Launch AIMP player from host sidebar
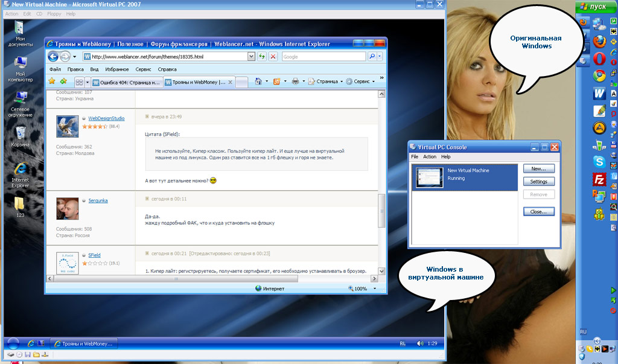Viewport: 618px width, 364px height. [599, 128]
